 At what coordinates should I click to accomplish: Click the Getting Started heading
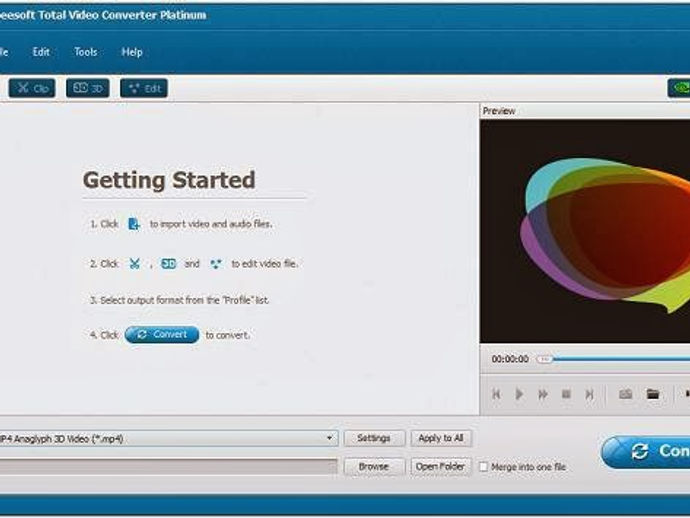pos(169,180)
